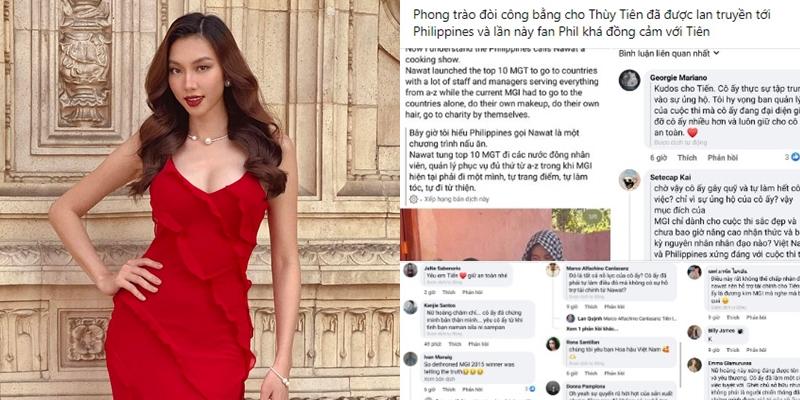Viewport: 800px width, 400px height.
Task: Open Lan Quỳnh's reply preview
Action: point(621,318)
